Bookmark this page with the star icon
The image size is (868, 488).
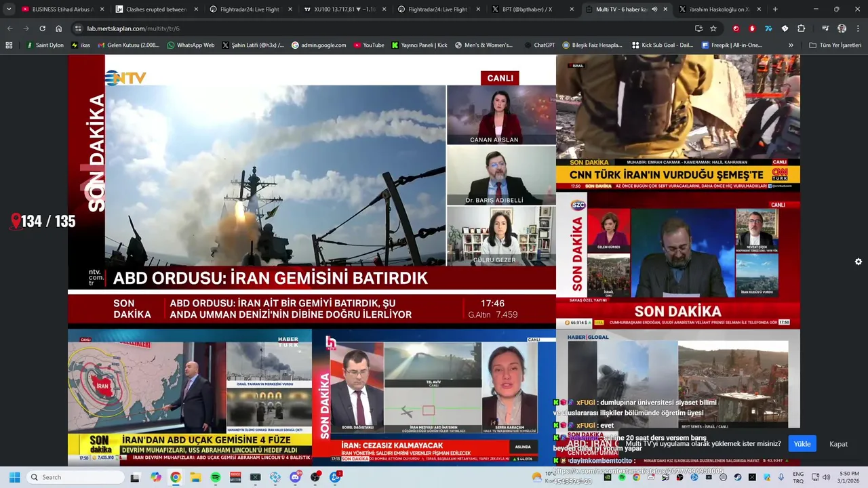[713, 28]
